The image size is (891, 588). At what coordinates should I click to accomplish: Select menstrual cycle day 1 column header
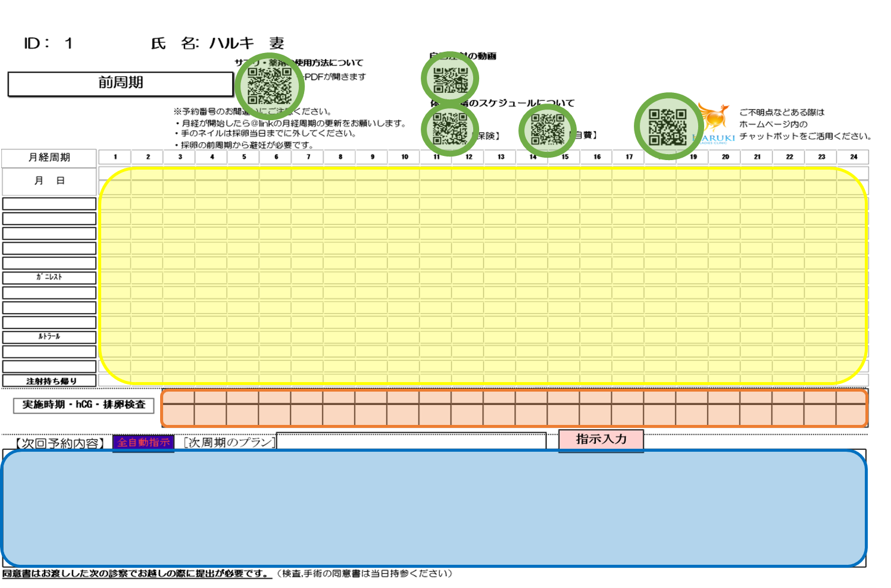click(115, 157)
